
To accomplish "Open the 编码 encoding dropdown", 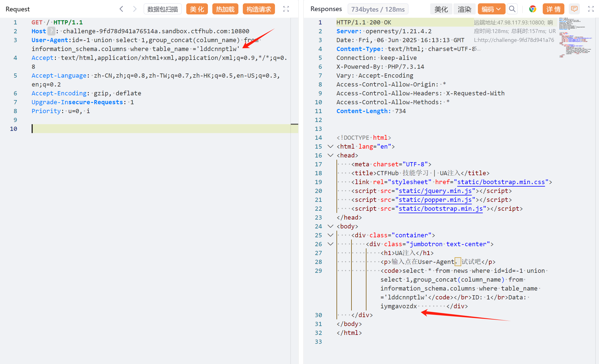I will [x=491, y=9].
